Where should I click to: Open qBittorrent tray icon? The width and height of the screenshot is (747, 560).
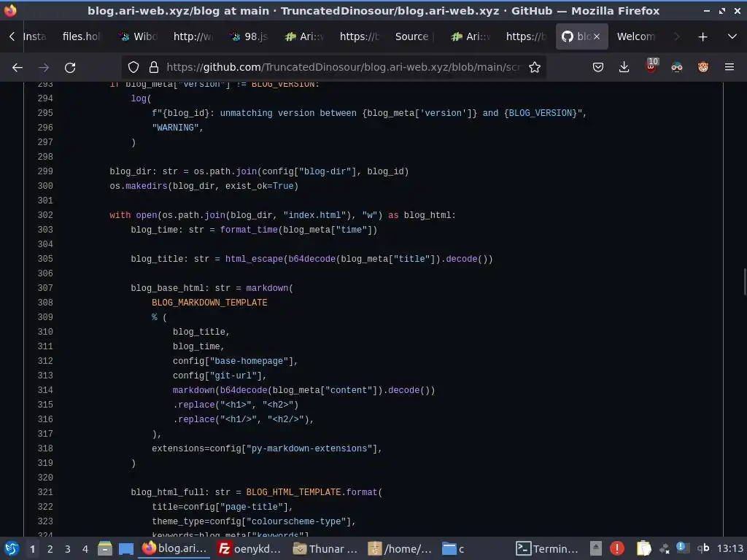click(x=703, y=548)
